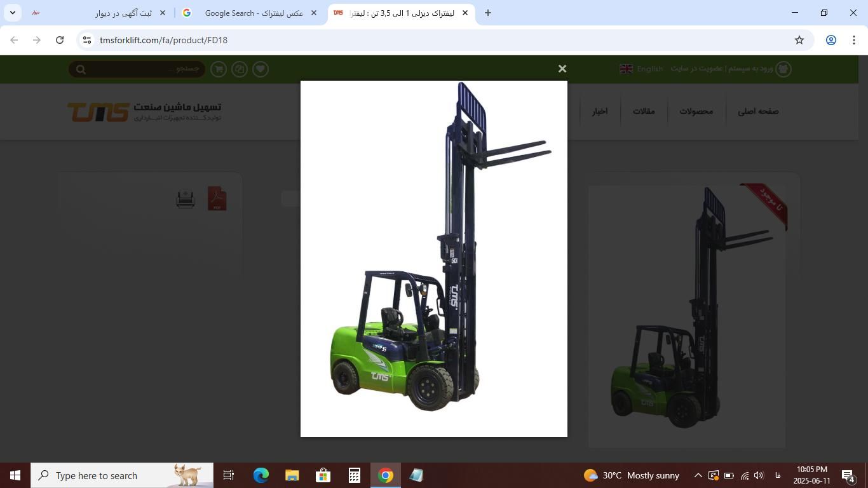The image size is (868, 488).
Task: Open ورود به سیستم login link
Action: [750, 69]
